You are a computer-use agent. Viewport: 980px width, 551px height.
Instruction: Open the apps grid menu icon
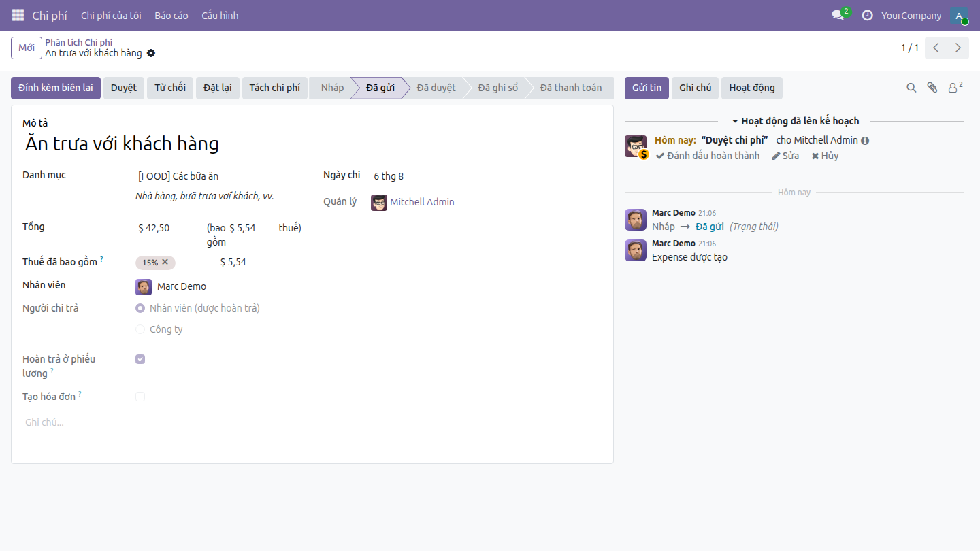pyautogui.click(x=18, y=15)
